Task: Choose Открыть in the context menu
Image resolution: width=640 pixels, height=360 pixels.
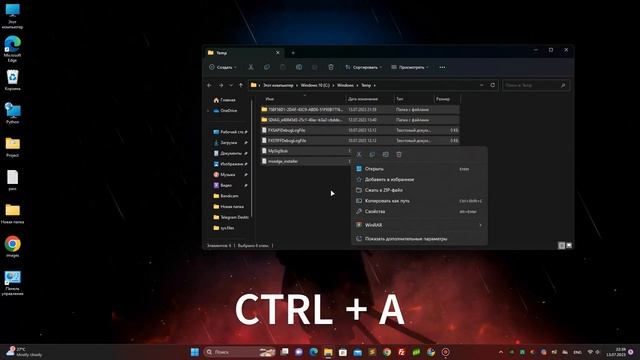Action: [419, 169]
